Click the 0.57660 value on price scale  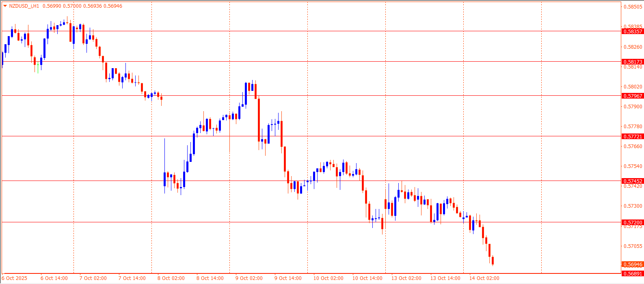tap(633, 146)
